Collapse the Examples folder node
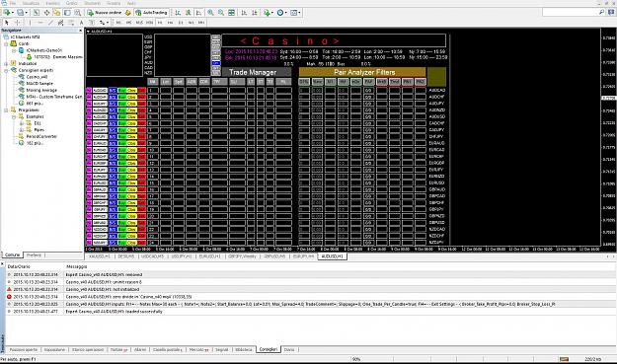 tap(14, 116)
